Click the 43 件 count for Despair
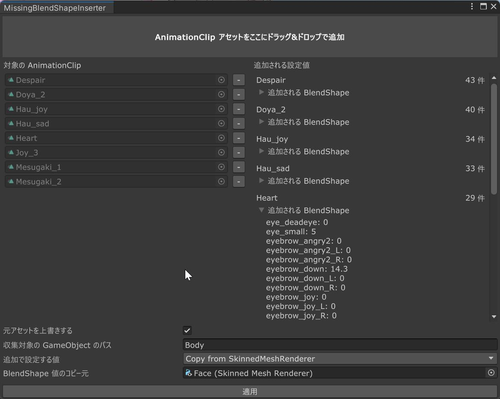 [x=475, y=80]
